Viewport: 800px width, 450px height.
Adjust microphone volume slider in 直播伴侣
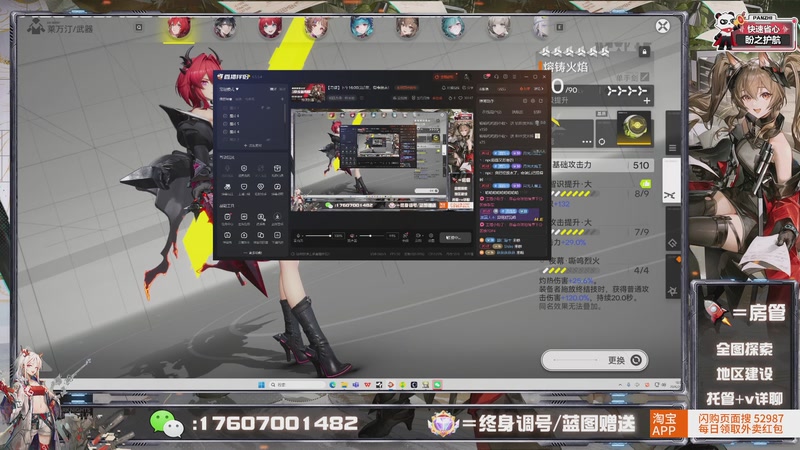(x=318, y=236)
